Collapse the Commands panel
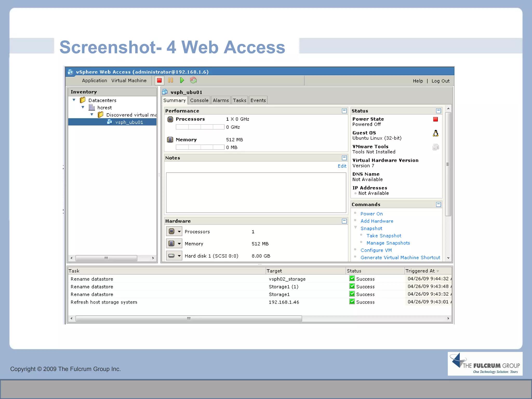This screenshot has width=532, height=399. pos(438,205)
